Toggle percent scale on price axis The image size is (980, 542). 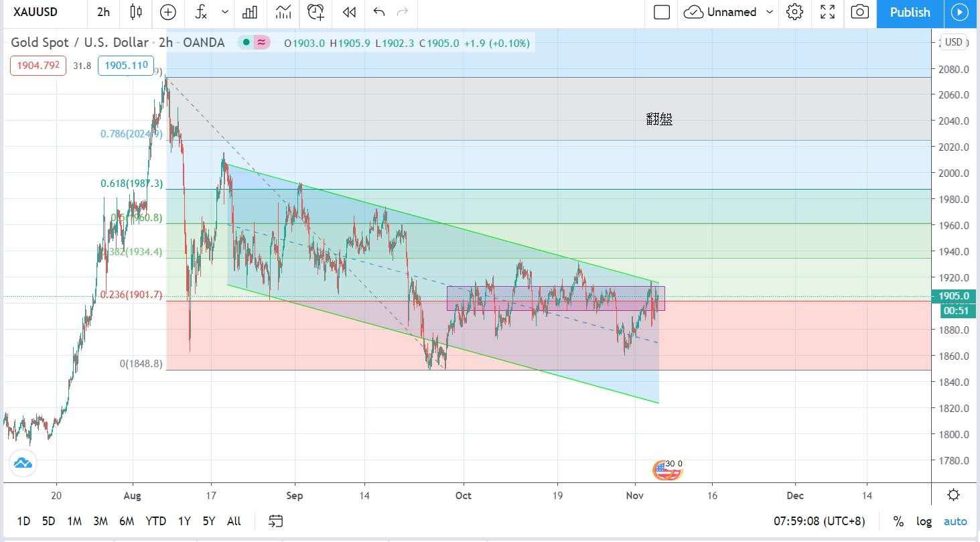898,521
